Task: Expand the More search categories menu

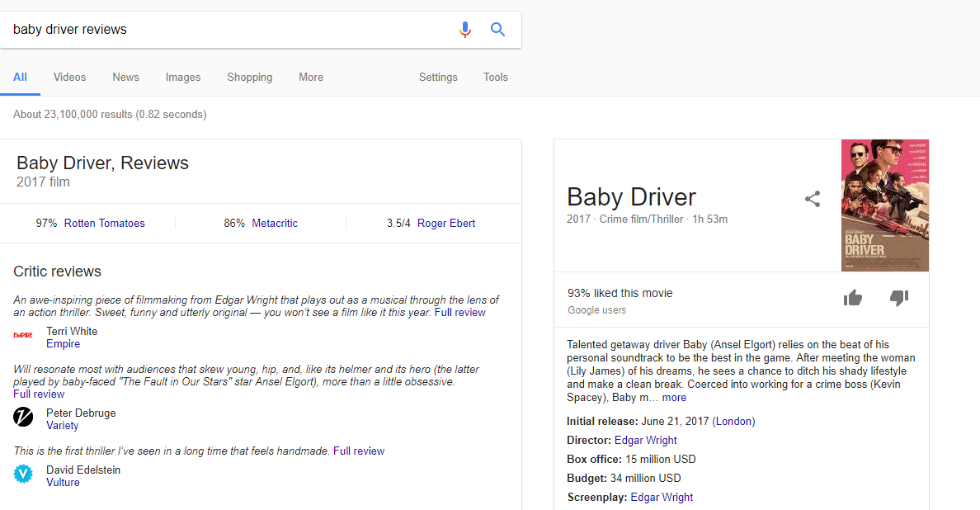Action: [x=311, y=78]
